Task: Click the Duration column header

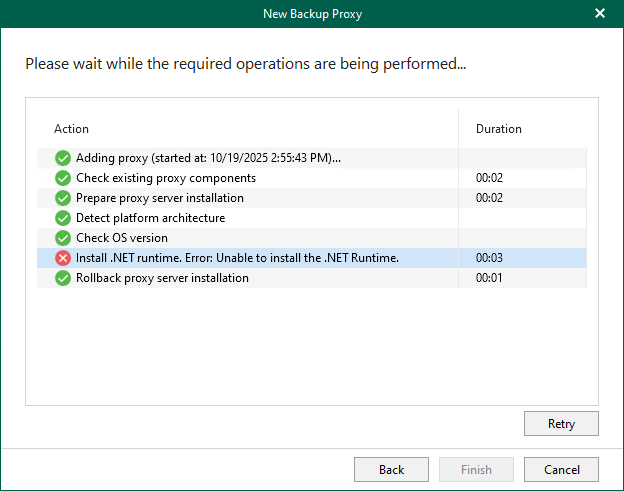Action: tap(498, 129)
